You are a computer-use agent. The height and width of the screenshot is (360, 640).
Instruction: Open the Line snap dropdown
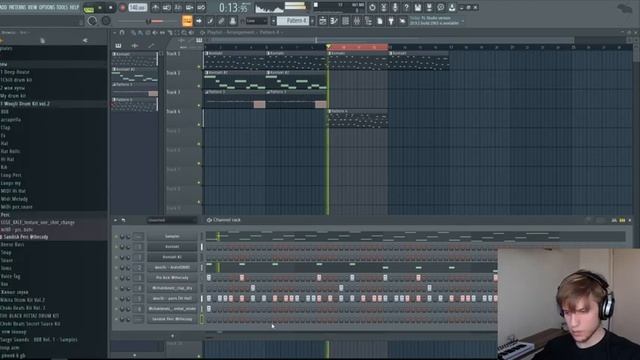[257, 21]
